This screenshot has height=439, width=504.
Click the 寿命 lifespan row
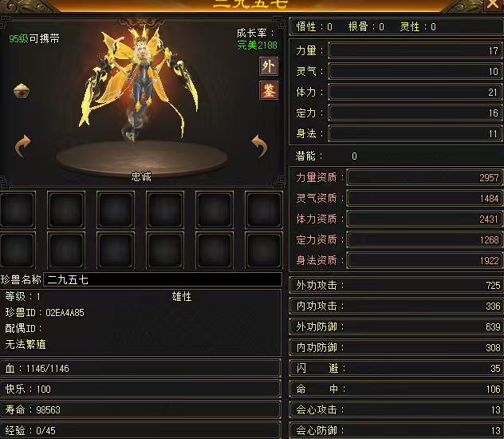tap(141, 409)
